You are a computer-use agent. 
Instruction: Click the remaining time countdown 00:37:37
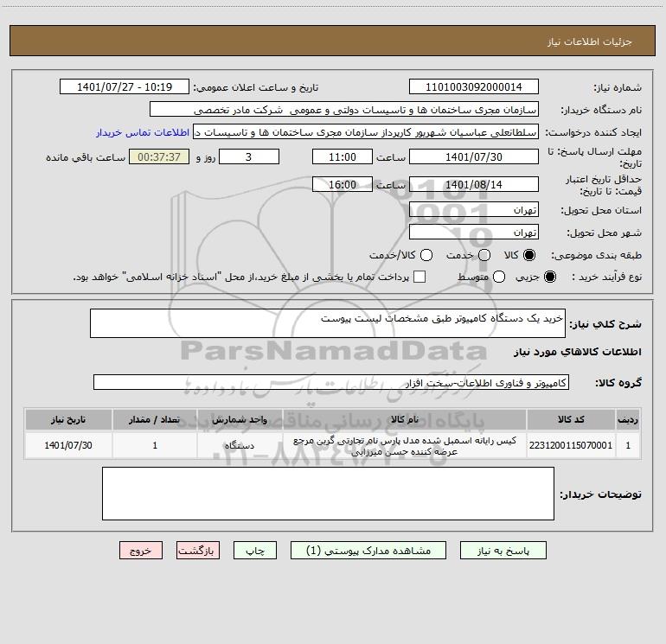pyautogui.click(x=159, y=156)
